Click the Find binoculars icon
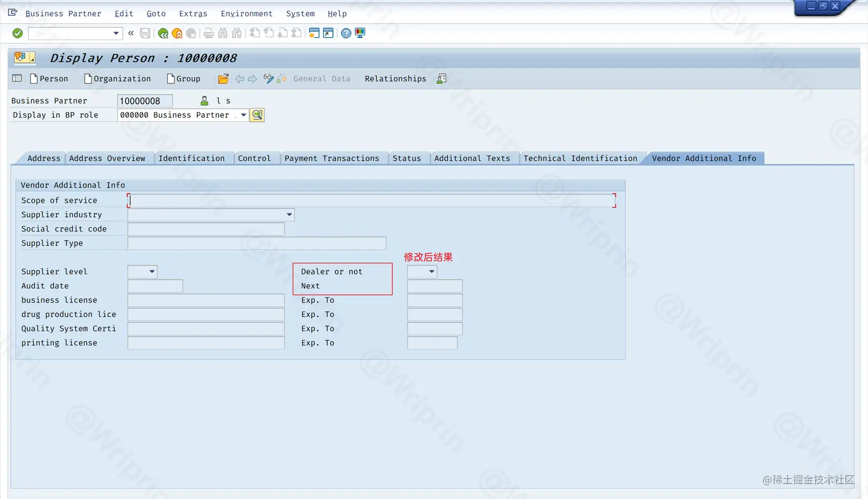868x499 pixels. (223, 33)
